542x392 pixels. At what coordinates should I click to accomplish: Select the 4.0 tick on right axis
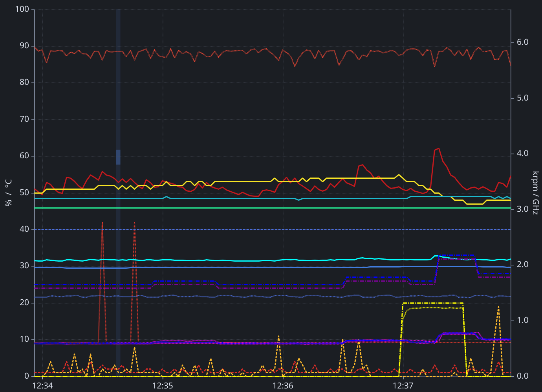click(522, 153)
